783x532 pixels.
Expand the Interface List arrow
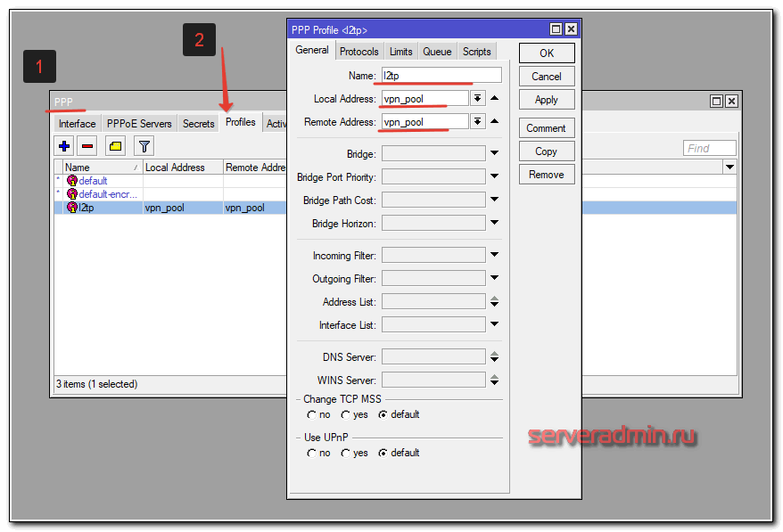click(494, 324)
